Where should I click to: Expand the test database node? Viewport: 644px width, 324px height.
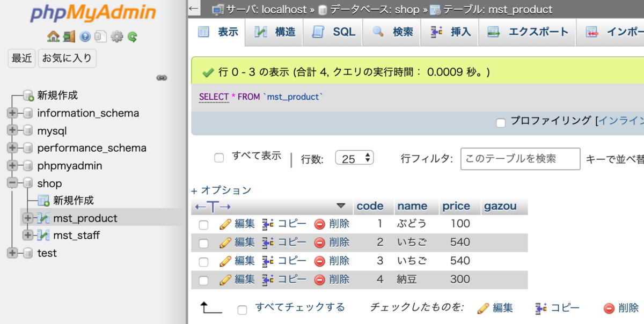(x=12, y=253)
